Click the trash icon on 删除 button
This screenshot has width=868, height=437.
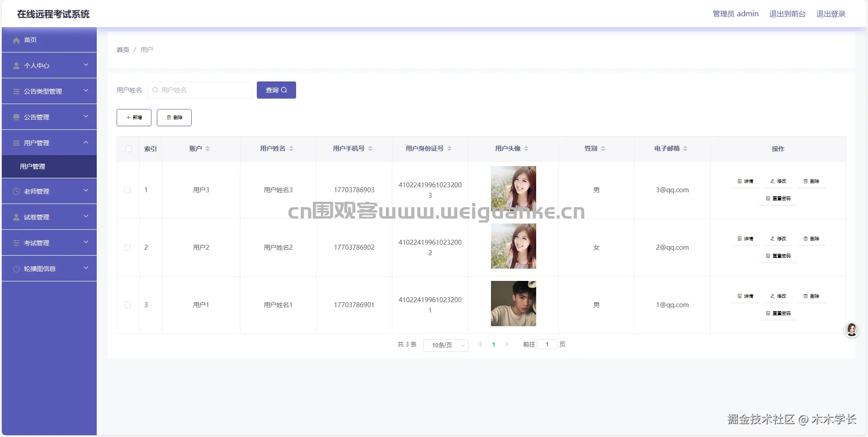(168, 118)
